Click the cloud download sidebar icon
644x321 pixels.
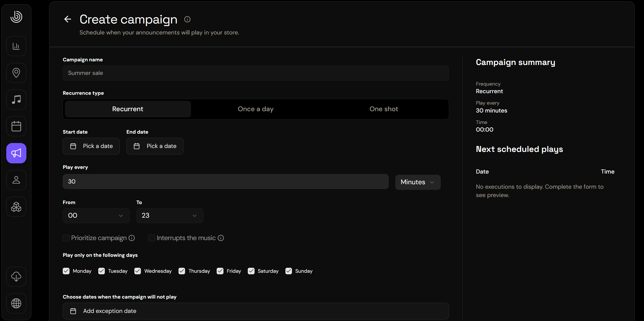point(16,277)
